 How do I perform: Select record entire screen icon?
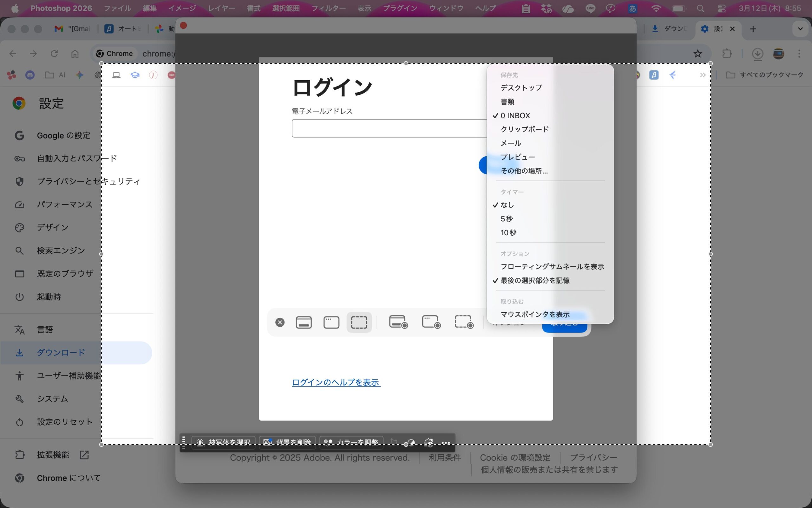(x=398, y=322)
